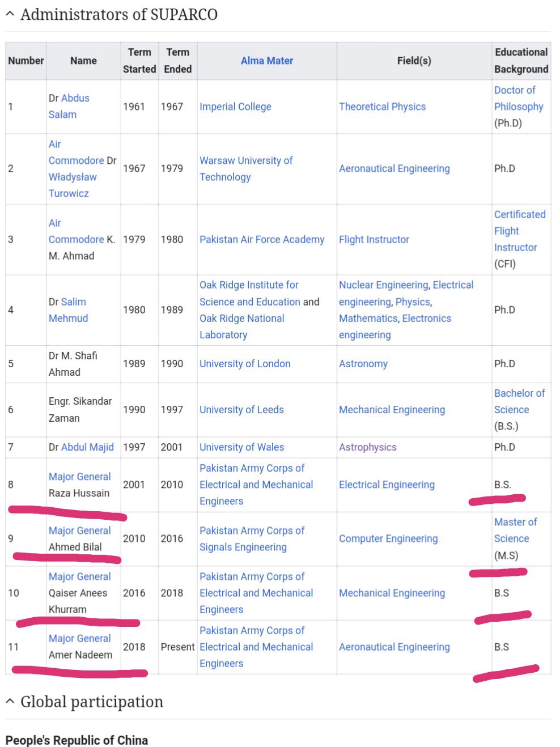The height and width of the screenshot is (747, 560).
Task: Visit the University of London link
Action: pos(245,363)
